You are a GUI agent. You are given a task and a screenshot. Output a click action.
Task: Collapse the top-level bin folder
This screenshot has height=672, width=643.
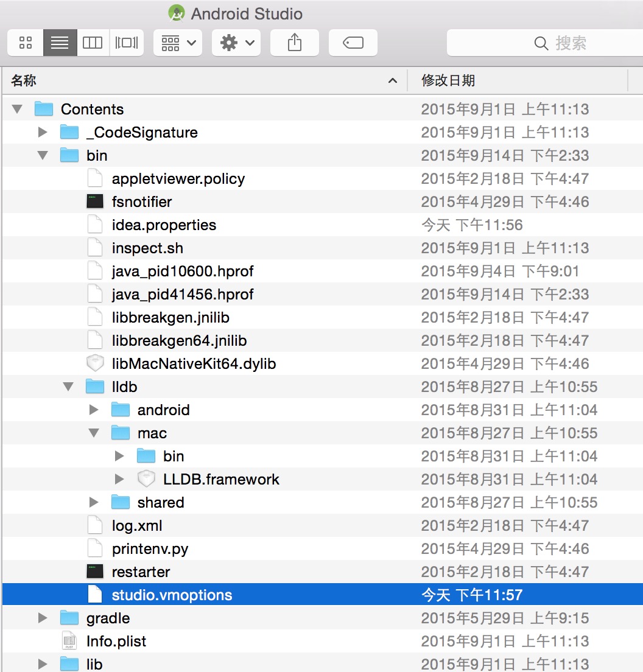click(x=43, y=155)
